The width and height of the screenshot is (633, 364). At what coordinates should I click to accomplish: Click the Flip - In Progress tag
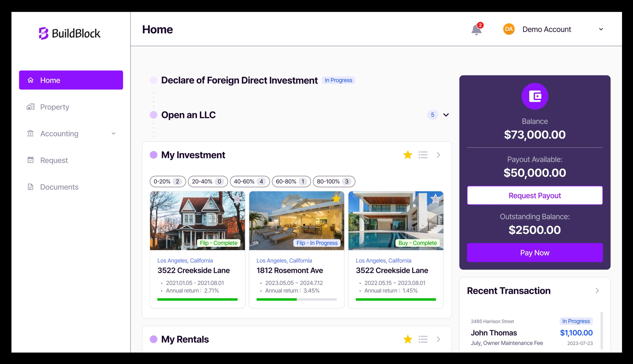(317, 243)
